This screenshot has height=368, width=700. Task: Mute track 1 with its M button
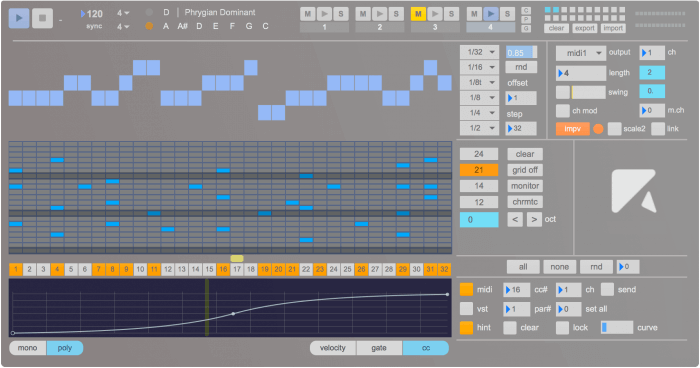coord(308,14)
